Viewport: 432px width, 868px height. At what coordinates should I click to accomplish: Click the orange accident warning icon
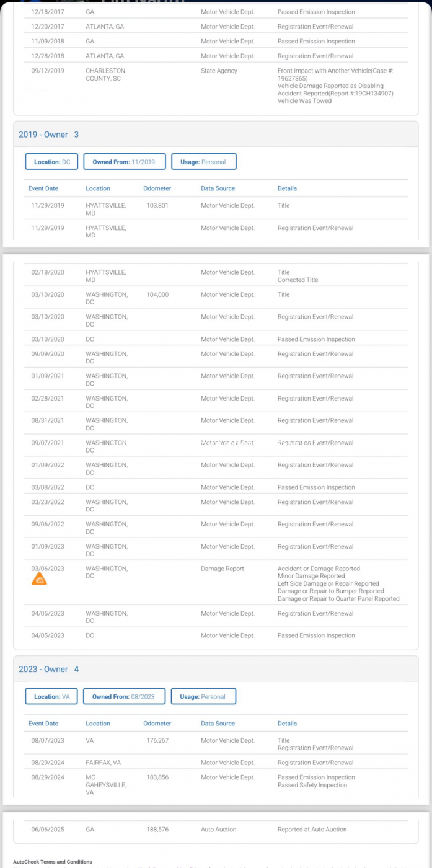[39, 579]
